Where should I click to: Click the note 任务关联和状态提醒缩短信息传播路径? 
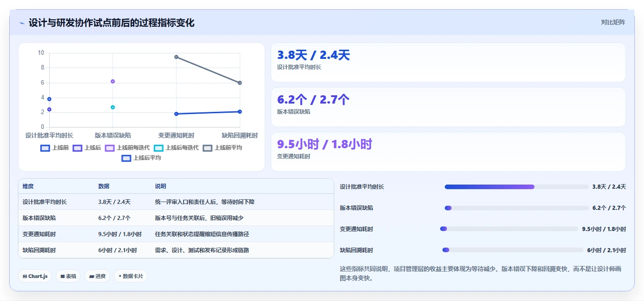click(202, 234)
